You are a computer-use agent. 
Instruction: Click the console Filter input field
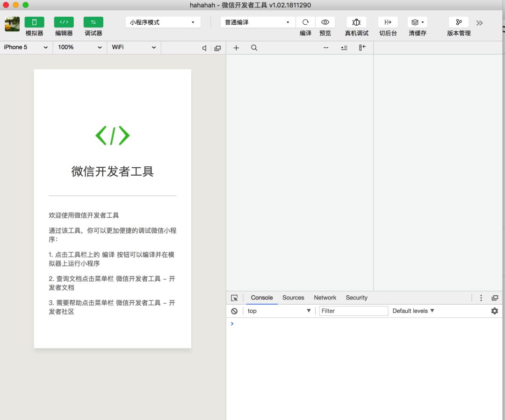pos(353,311)
